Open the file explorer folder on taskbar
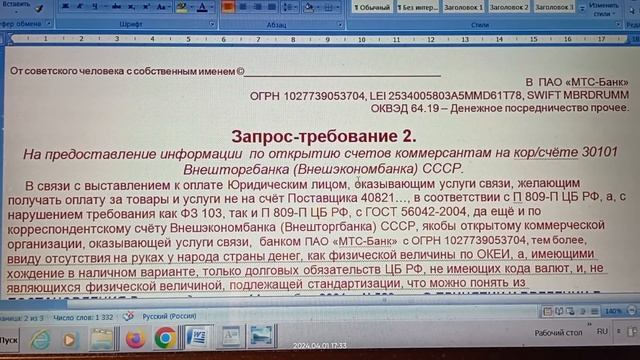This screenshot has width=640, height=360. point(101,338)
